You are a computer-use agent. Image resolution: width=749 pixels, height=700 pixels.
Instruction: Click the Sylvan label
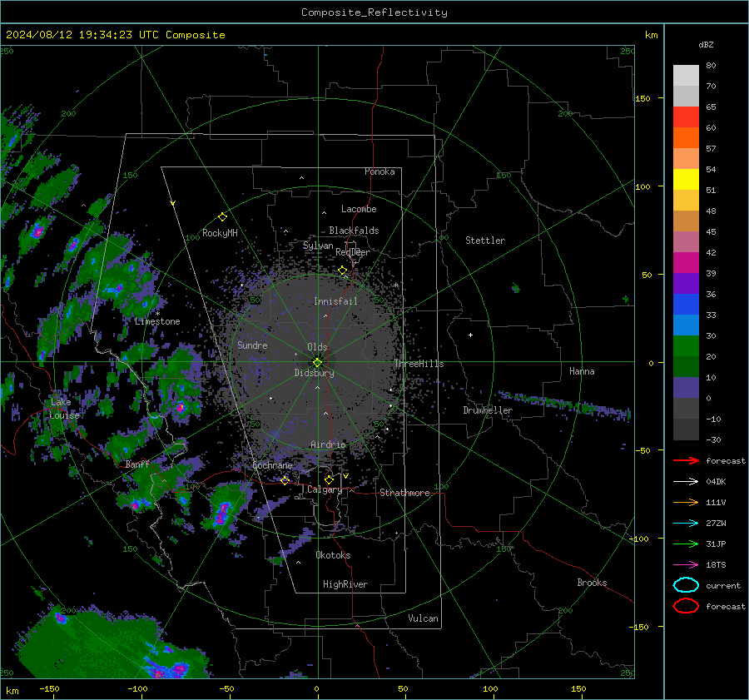(318, 246)
